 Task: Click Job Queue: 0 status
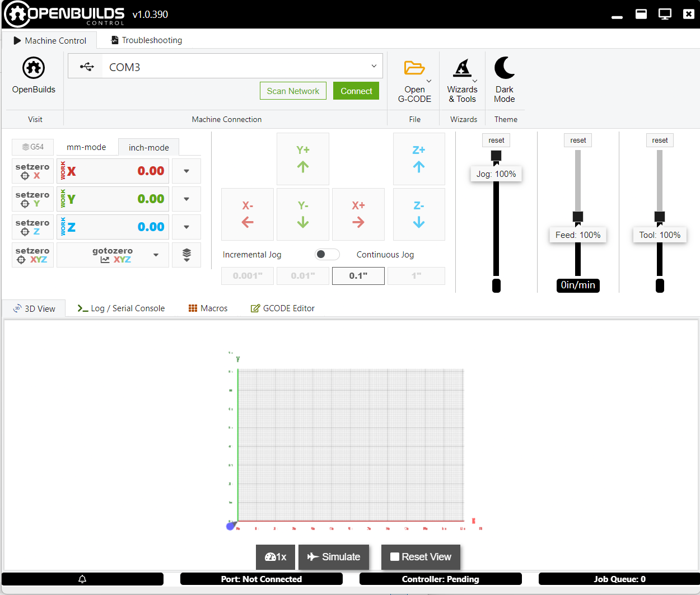[620, 579]
